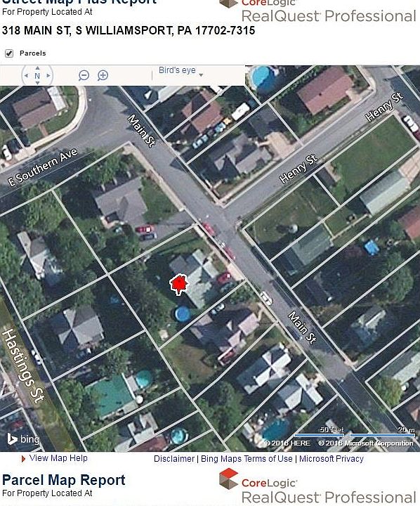The image size is (420, 506).
Task: Click the Bing logo on map
Action: pos(24,439)
